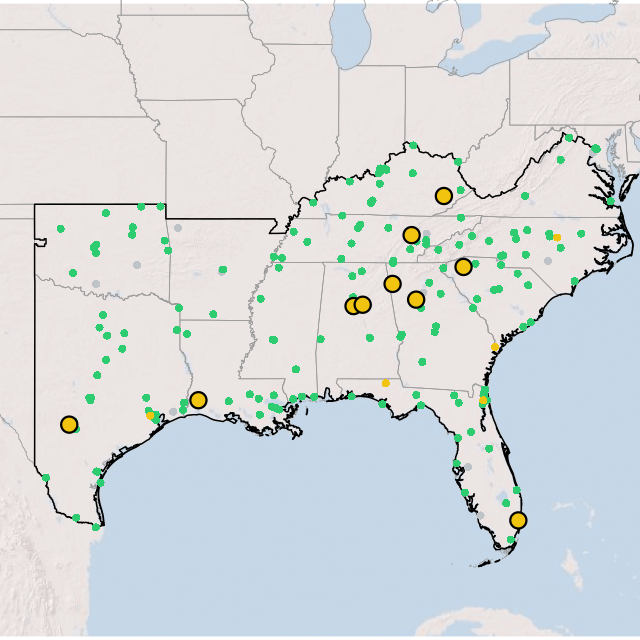640x640 pixels.
Task: Select large yellow marker in eastern Tennessee
Action: (x=411, y=235)
